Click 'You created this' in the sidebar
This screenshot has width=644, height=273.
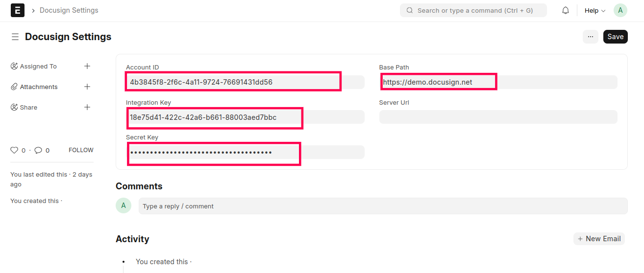[x=35, y=201]
